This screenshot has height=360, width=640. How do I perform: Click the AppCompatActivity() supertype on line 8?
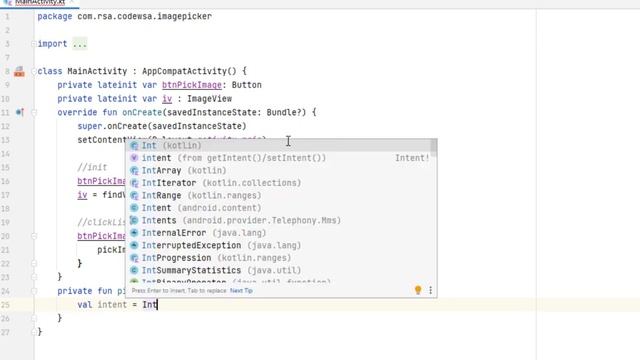(189, 71)
